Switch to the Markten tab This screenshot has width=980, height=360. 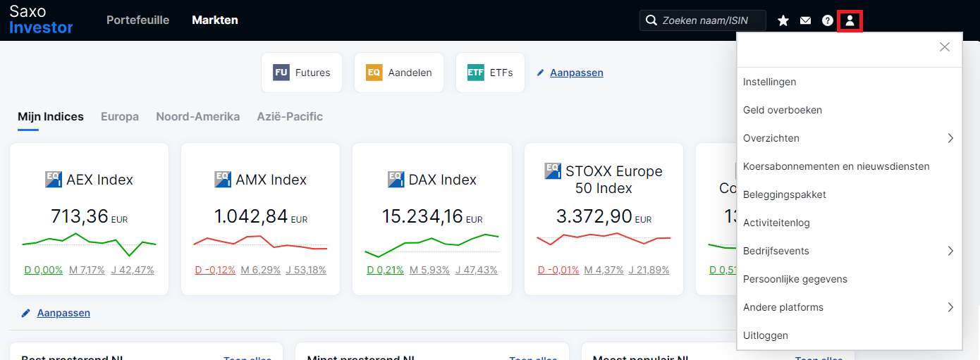pyautogui.click(x=215, y=20)
